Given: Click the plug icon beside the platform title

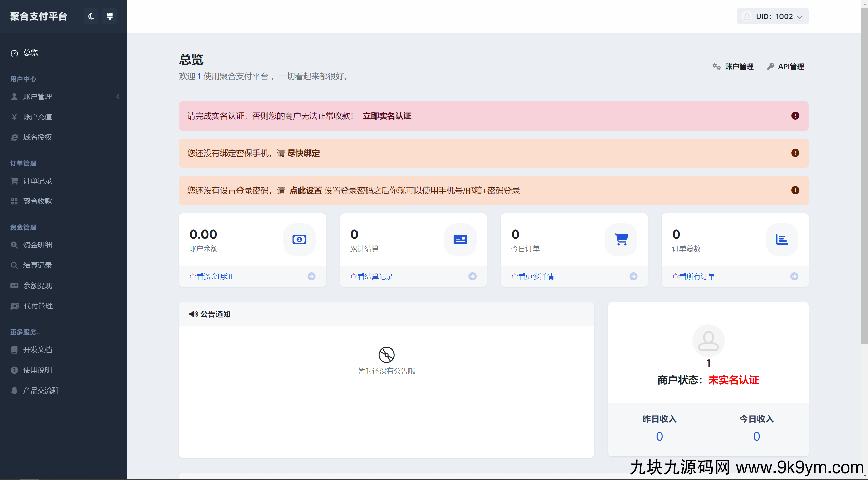Looking at the screenshot, I should [x=110, y=16].
